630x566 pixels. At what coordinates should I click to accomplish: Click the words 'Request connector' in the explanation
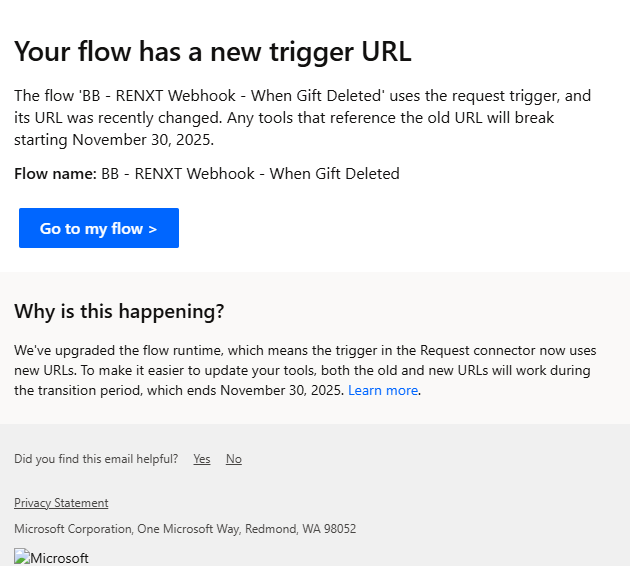[475, 350]
